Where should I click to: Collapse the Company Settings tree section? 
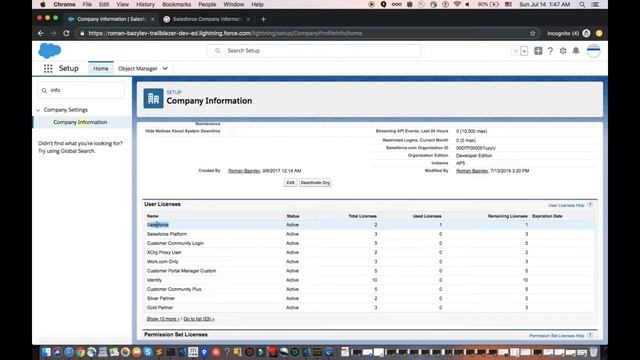pyautogui.click(x=38, y=110)
